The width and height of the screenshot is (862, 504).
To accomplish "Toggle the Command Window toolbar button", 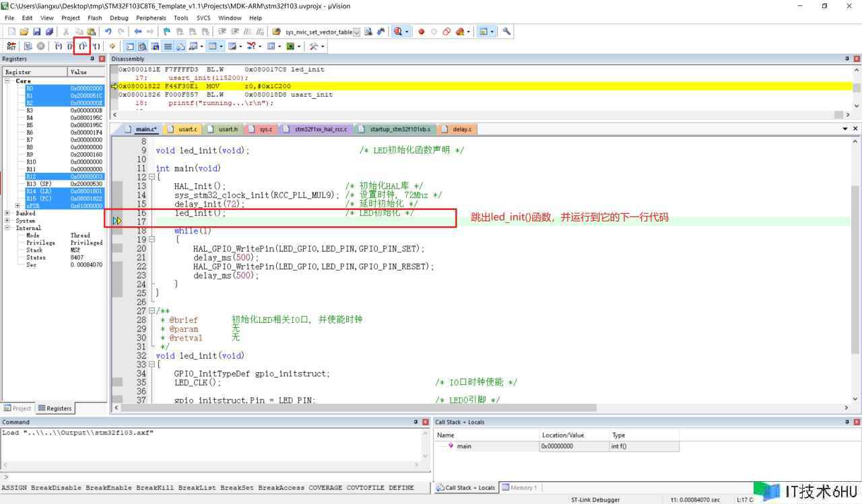I will coord(130,46).
